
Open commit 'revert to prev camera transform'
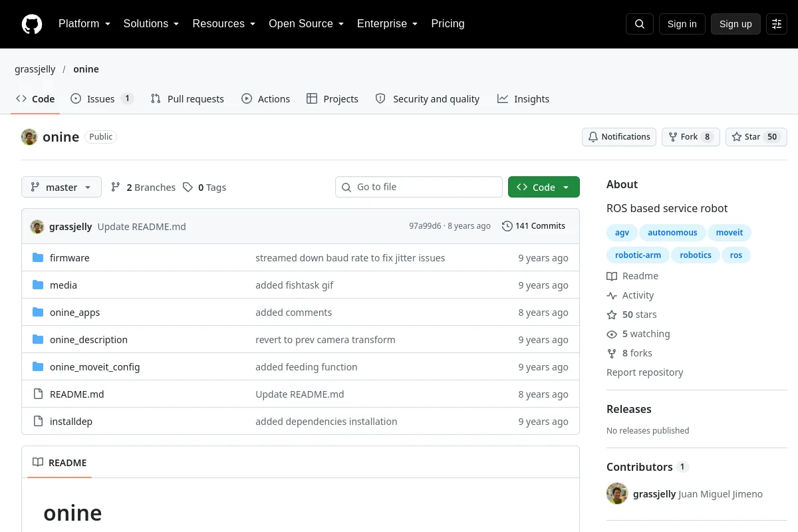point(325,340)
